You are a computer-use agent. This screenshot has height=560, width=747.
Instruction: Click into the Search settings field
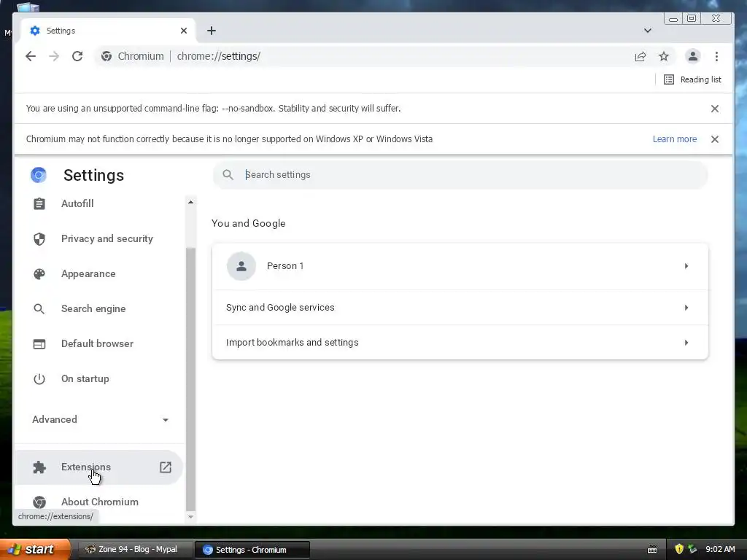coord(460,175)
